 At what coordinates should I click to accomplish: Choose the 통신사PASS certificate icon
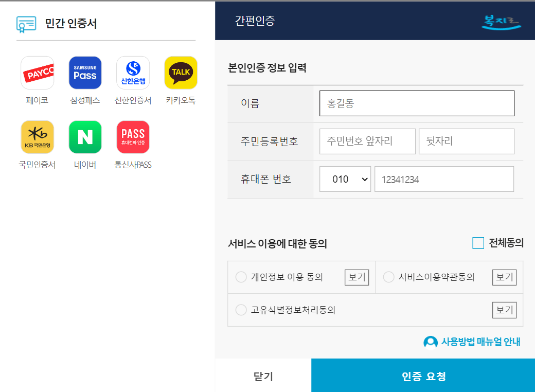[133, 137]
